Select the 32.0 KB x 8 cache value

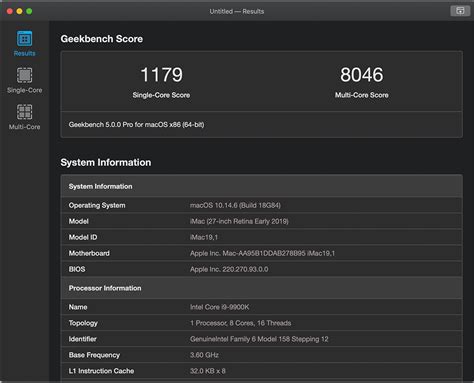208,371
